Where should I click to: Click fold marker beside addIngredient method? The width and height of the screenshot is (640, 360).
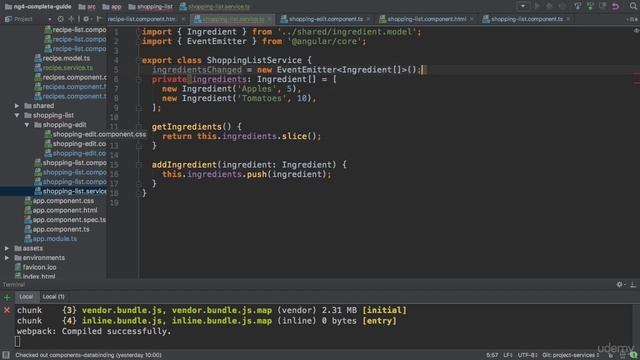139,164
